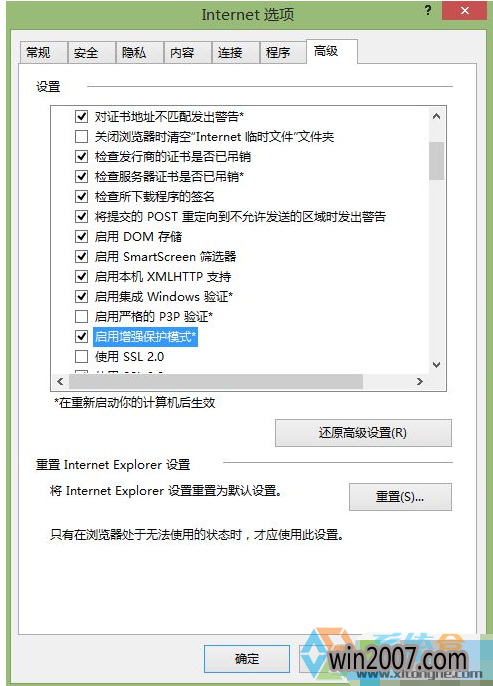Click the settings list down scroll arrow
Viewport: 493px width, 686px height.
(x=436, y=364)
